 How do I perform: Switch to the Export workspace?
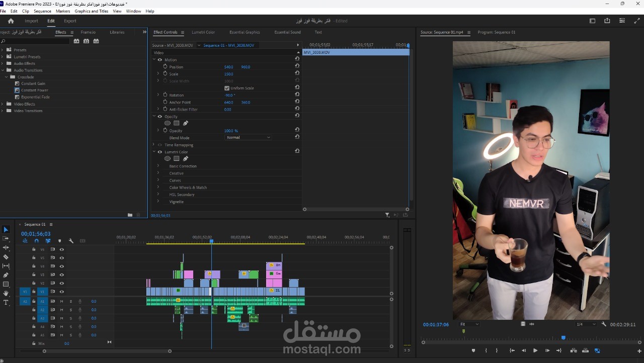point(70,21)
